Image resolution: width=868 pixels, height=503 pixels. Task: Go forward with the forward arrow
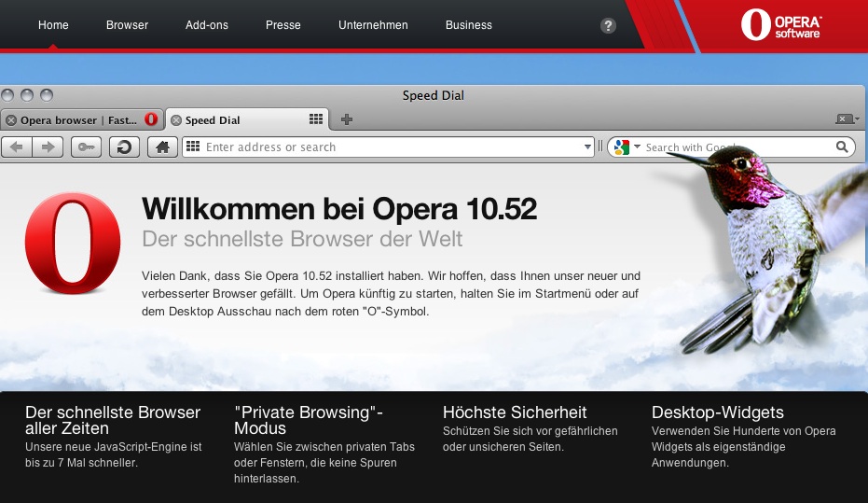48,147
